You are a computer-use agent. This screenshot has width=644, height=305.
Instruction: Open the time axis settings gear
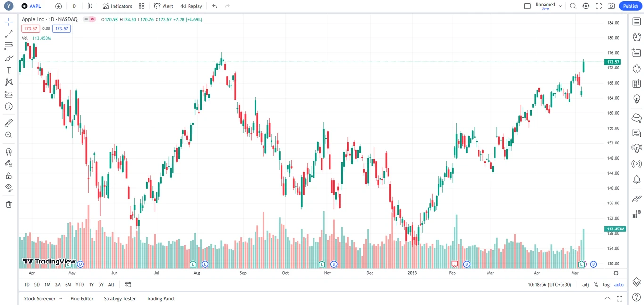(x=616, y=273)
